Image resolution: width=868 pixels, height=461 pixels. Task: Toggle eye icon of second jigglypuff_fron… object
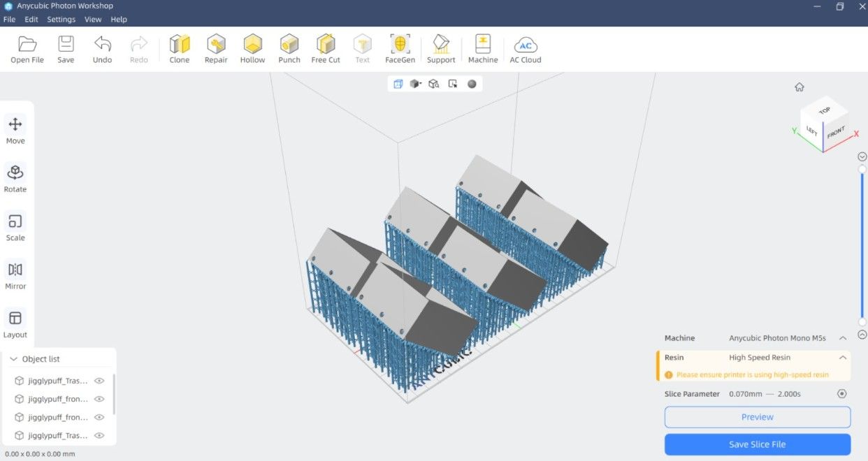99,417
